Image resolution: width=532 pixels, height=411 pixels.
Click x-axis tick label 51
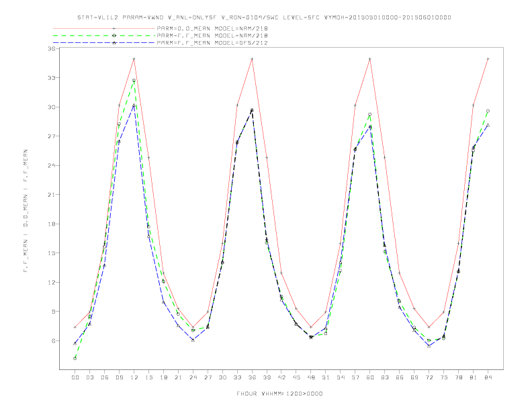pos(326,377)
